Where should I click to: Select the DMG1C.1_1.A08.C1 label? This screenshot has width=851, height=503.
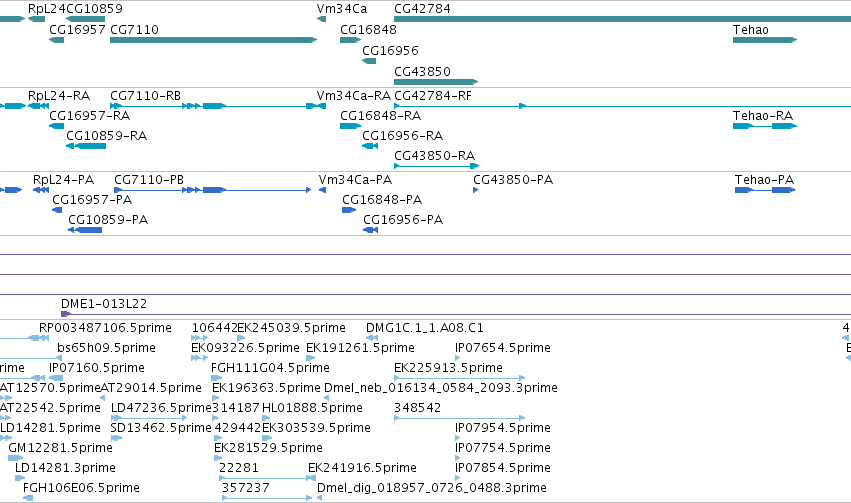424,328
